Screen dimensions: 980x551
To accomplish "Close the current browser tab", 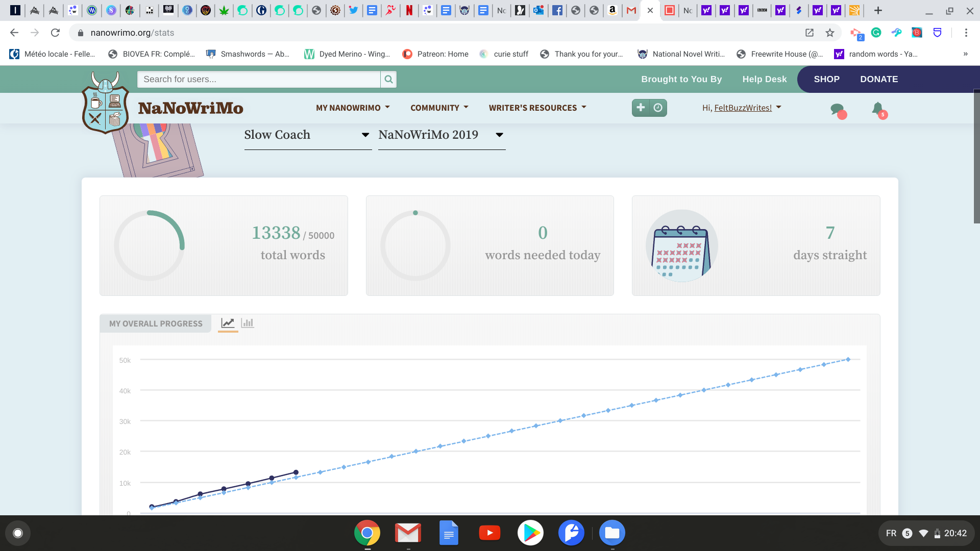I will click(650, 10).
